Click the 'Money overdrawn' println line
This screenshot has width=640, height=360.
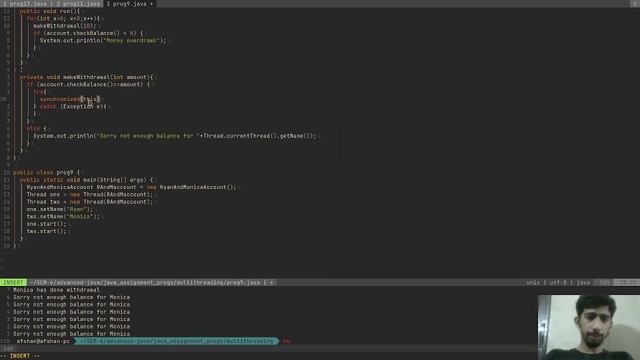pyautogui.click(x=103, y=40)
